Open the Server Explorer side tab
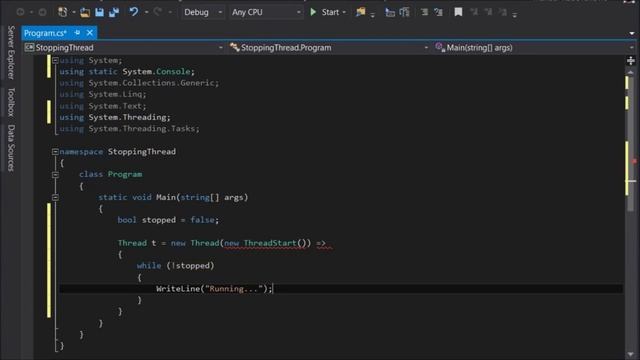Image resolution: width=640 pixels, height=360 pixels. click(x=11, y=52)
